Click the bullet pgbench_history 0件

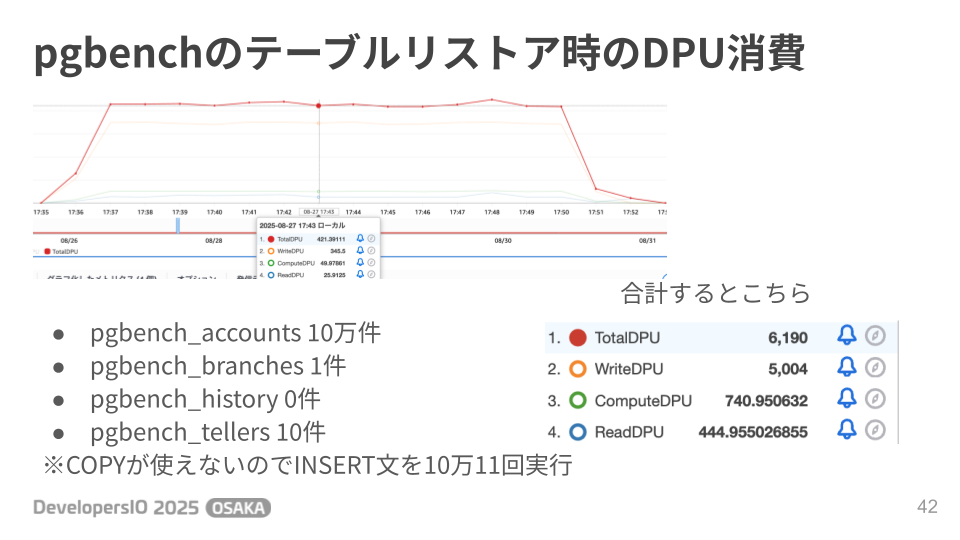pos(205,399)
